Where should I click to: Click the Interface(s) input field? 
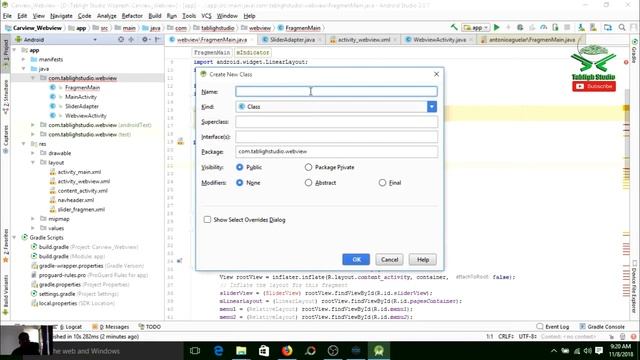tap(336, 137)
